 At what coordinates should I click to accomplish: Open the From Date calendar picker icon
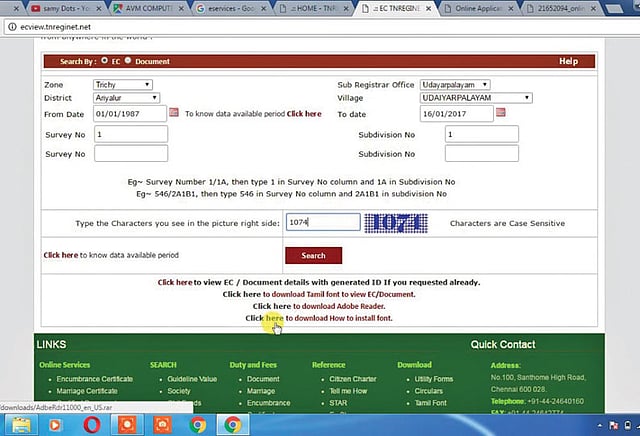click(174, 113)
